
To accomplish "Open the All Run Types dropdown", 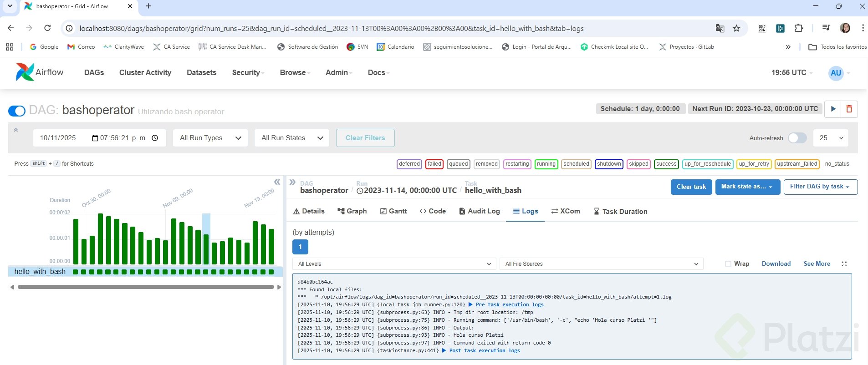I will click(x=210, y=138).
